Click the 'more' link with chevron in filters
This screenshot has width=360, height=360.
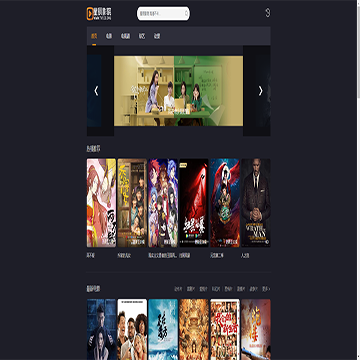pos(266,289)
